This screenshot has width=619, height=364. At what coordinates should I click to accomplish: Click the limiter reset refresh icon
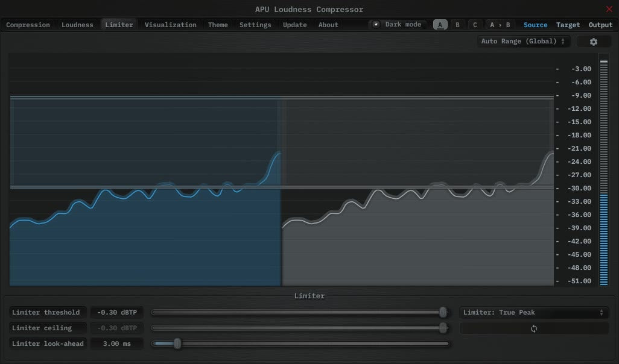(534, 328)
